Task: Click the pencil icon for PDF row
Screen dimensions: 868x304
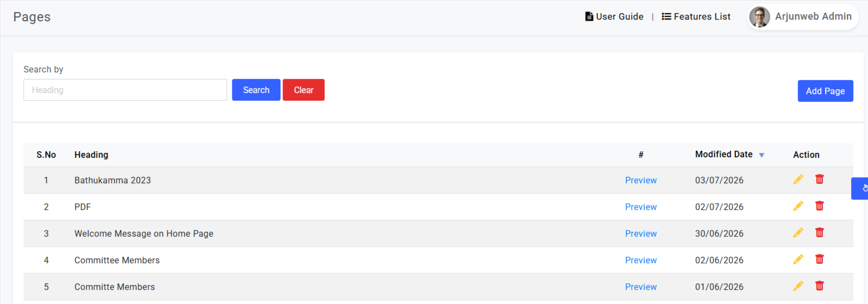Action: click(x=798, y=206)
